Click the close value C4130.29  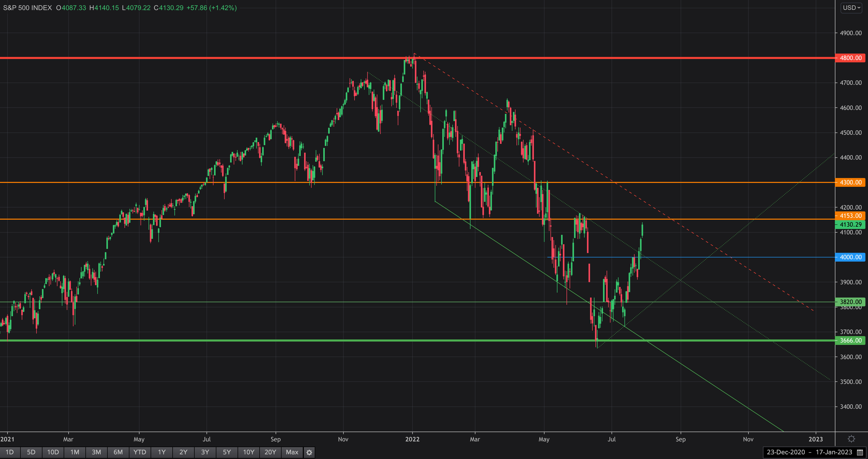click(168, 8)
